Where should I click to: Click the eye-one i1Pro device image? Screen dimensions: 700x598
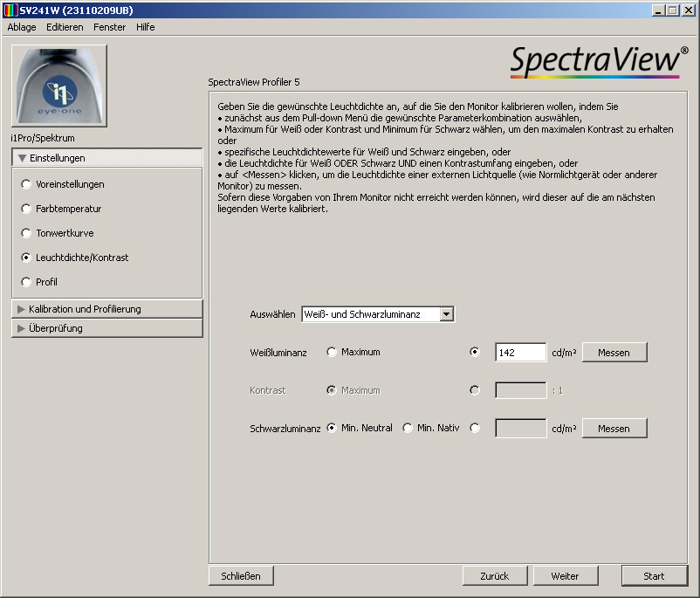point(59,86)
